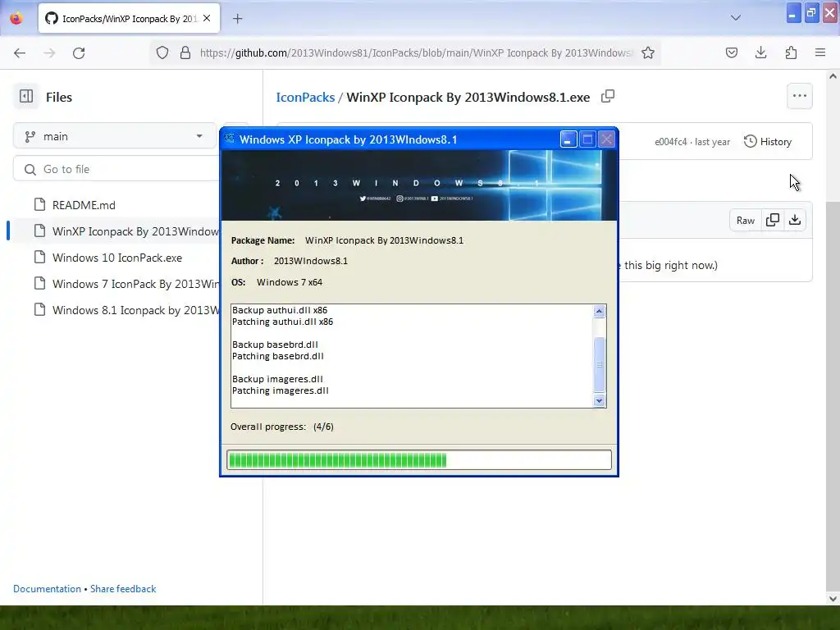Click the 'Windows 7 x64' OS value
The image size is (840, 630).
click(290, 282)
